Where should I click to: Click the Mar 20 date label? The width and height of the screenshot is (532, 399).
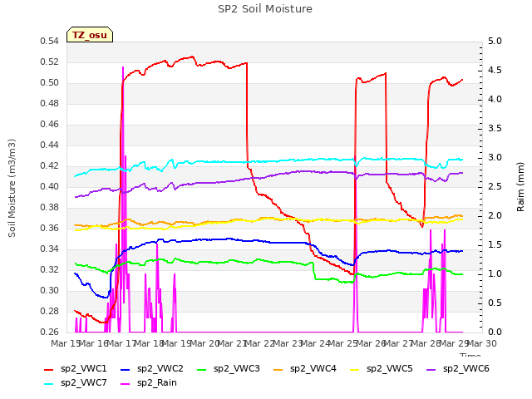pyautogui.click(x=204, y=343)
